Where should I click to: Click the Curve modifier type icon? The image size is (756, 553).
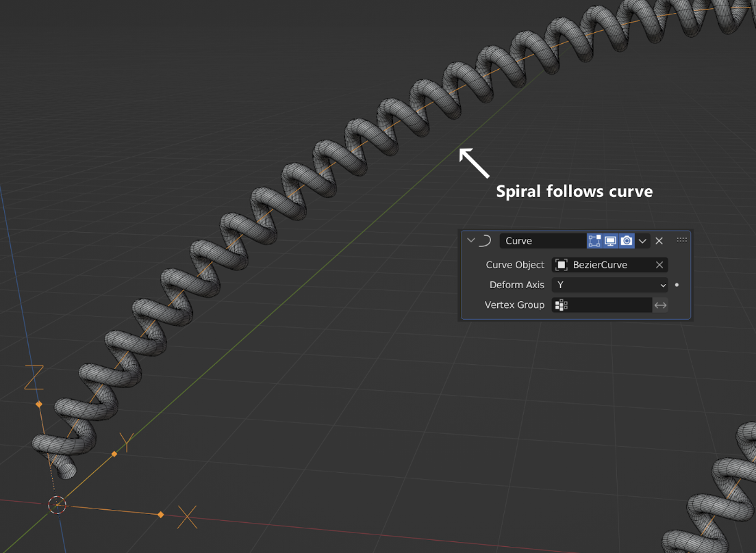485,240
